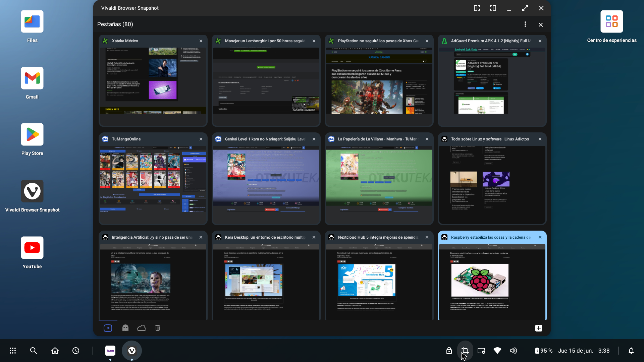Viewport: 644px width, 362px height.
Task: Open Nextcloud Hub 5 article thumbnail
Action: coord(379,282)
